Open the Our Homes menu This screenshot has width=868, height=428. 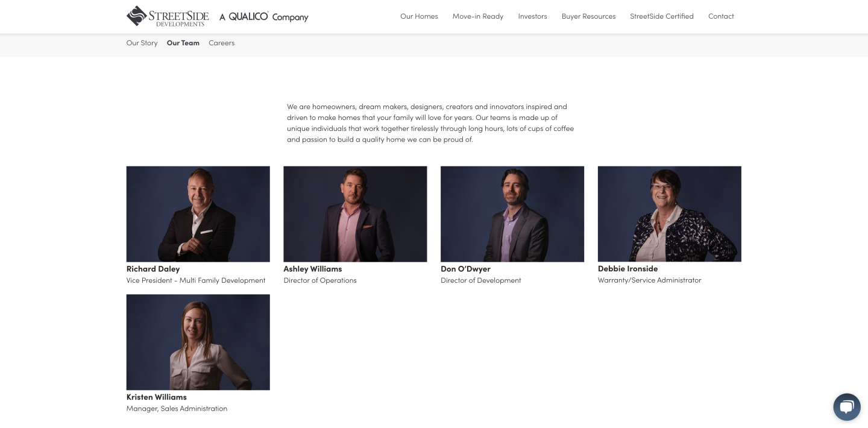coord(419,16)
